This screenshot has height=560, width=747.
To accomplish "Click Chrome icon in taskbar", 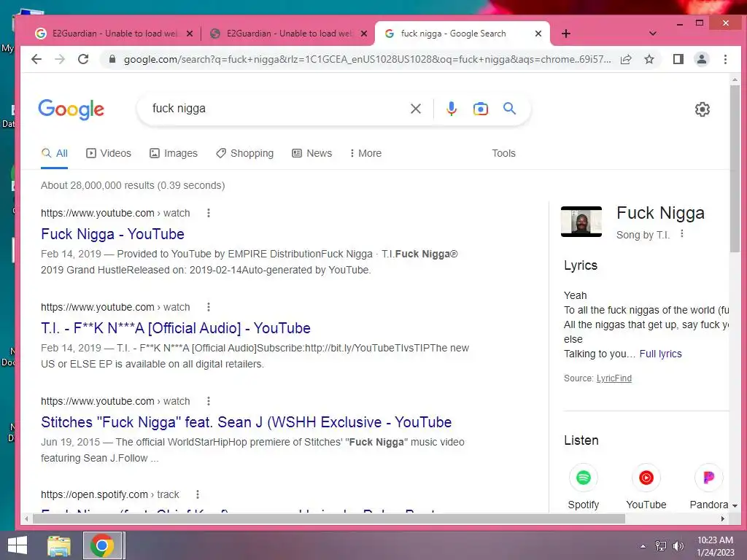I will tap(102, 545).
